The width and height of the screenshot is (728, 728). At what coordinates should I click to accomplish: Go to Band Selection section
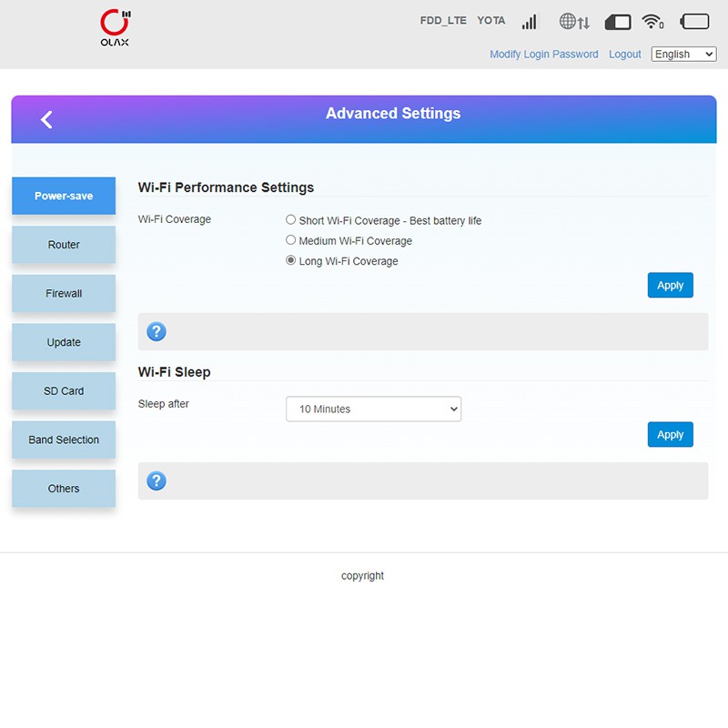64,440
